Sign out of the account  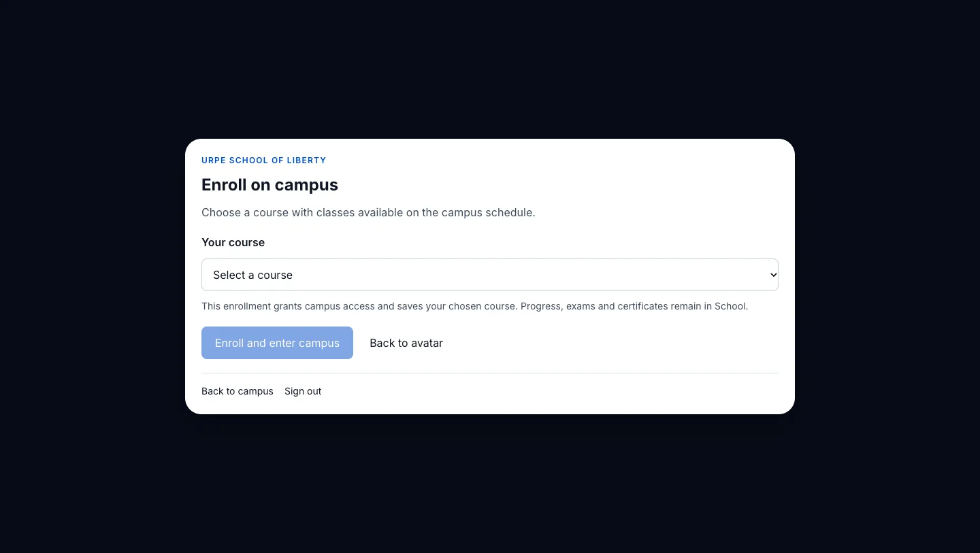[x=303, y=391]
